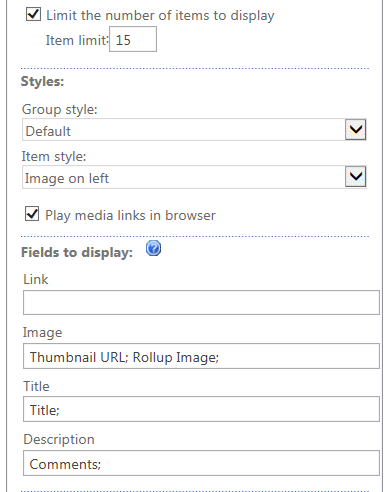This screenshot has height=492, width=390.
Task: Select the 'Fields to display:' heading
Action: click(77, 252)
